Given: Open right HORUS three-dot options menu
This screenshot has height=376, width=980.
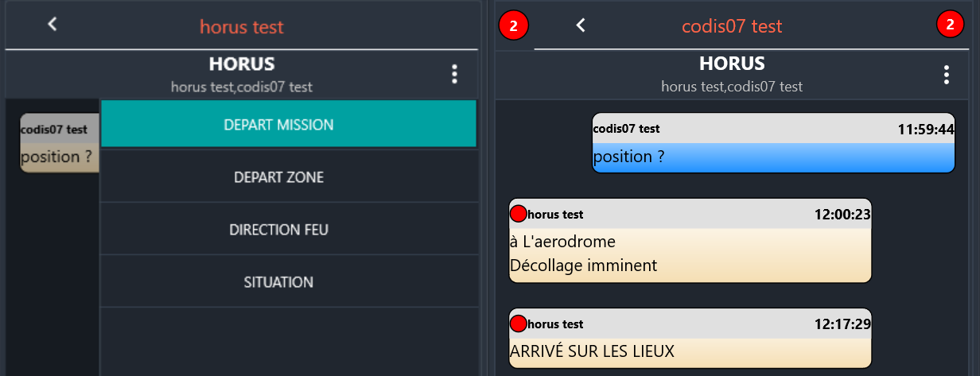Looking at the screenshot, I should point(946,75).
